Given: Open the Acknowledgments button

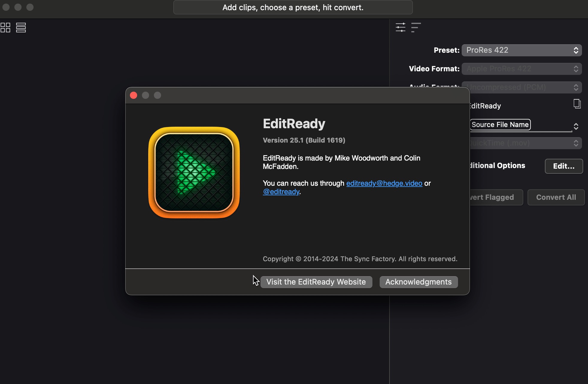Looking at the screenshot, I should pos(419,282).
